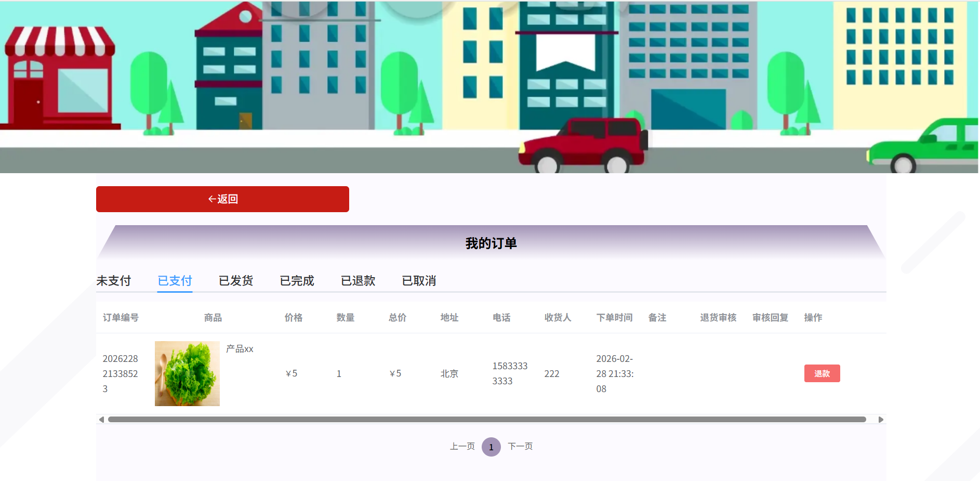The height and width of the screenshot is (481, 980).
Task: Select page 1 in pagination
Action: [x=491, y=447]
